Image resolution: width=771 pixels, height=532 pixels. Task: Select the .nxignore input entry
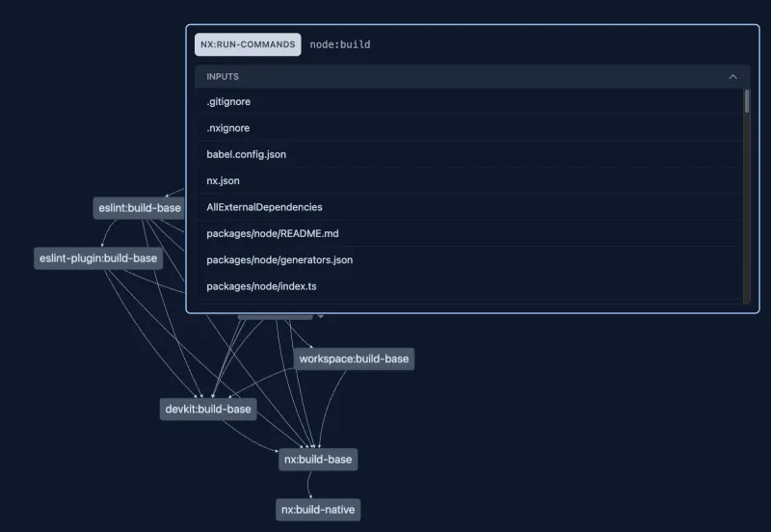228,128
